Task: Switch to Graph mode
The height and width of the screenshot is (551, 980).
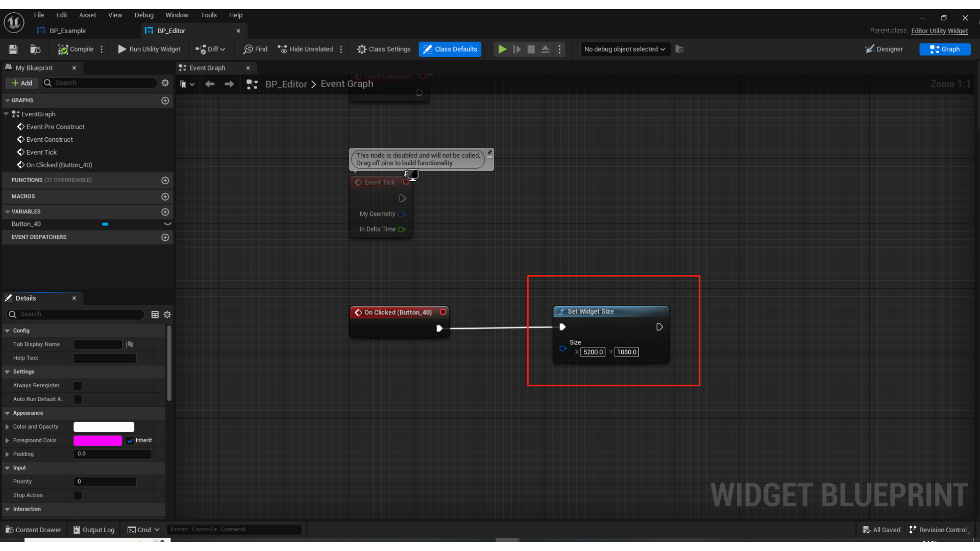Action: [945, 49]
